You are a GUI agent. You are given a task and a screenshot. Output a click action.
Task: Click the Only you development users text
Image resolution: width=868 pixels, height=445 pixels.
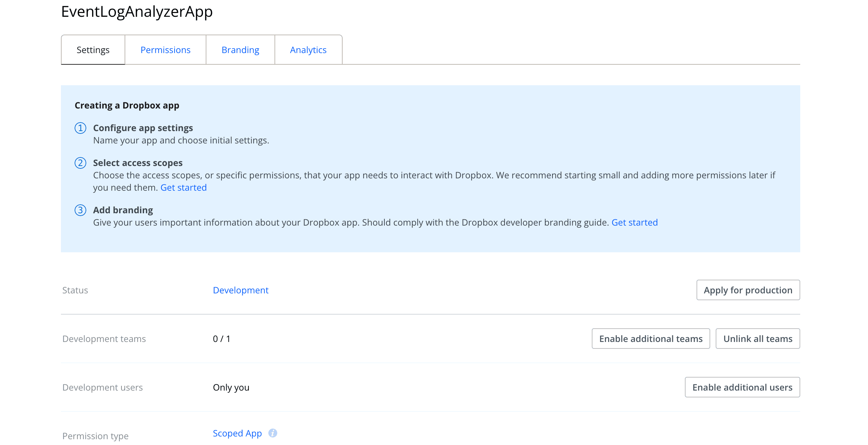[231, 387]
